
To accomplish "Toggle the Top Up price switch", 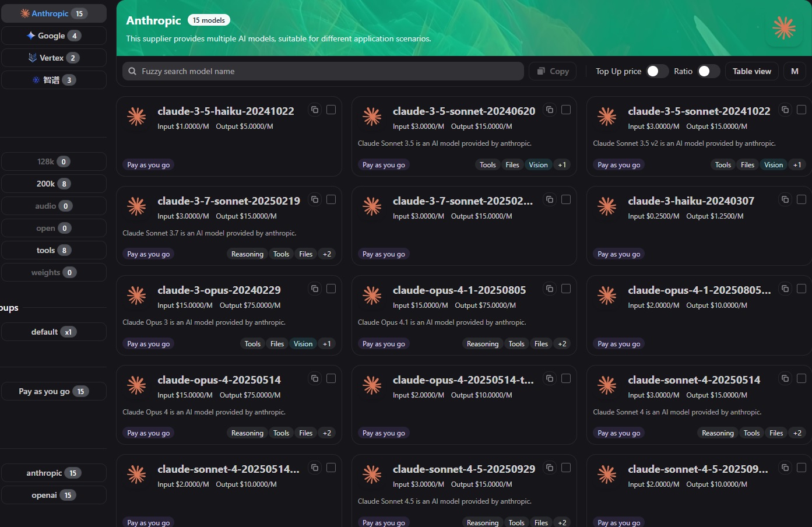I will (658, 71).
